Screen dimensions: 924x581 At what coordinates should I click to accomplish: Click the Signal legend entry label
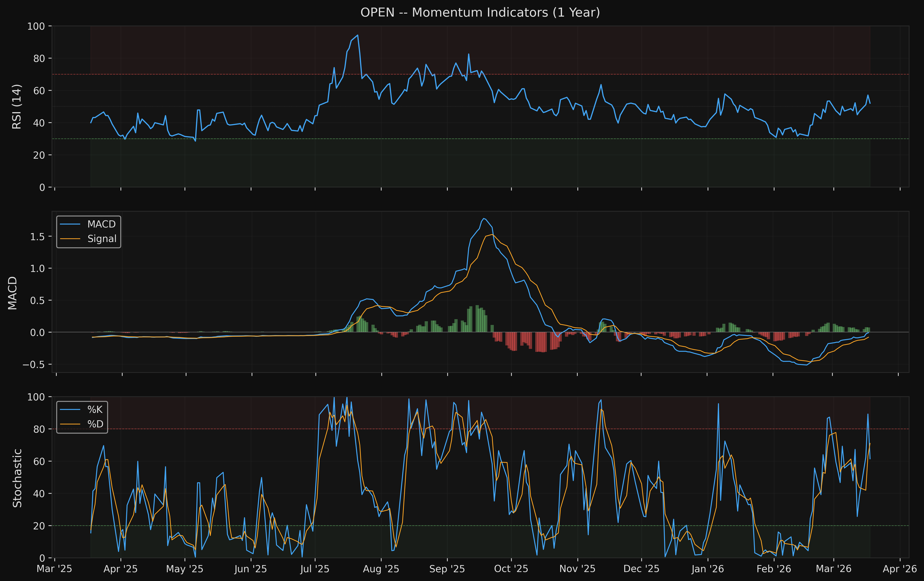pyautogui.click(x=102, y=239)
